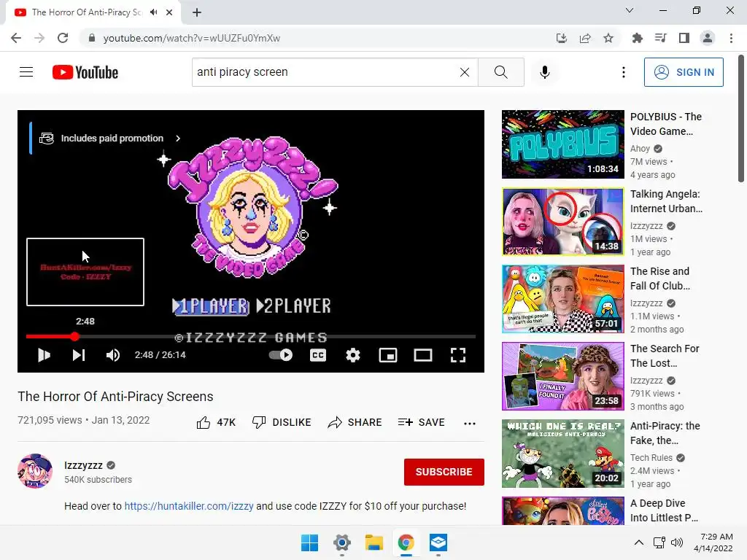Open A Deep Dive Into Littlest title
This screenshot has width=747, height=560.
pyautogui.click(x=664, y=510)
